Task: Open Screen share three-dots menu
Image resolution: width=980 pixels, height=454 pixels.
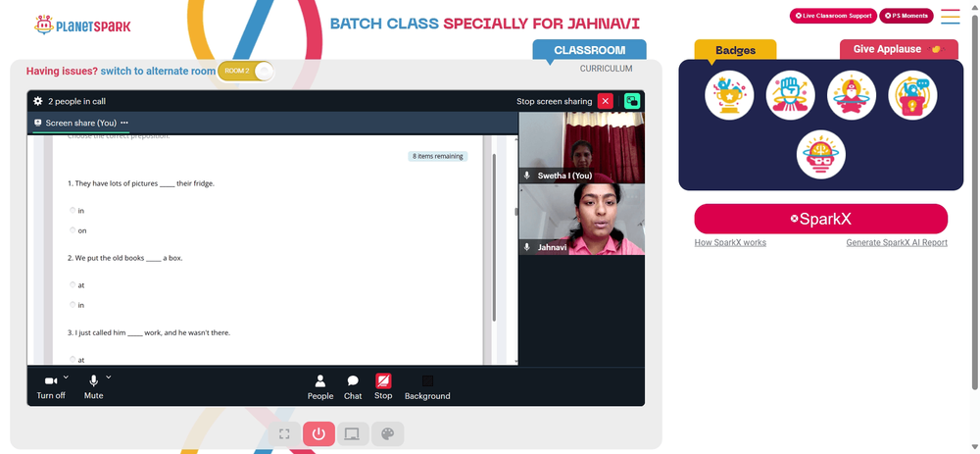Action: (x=124, y=123)
